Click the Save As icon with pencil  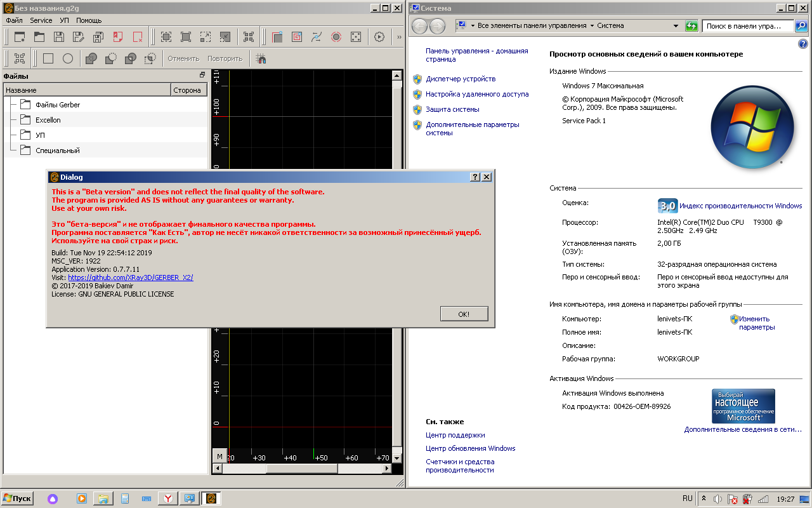(x=79, y=37)
